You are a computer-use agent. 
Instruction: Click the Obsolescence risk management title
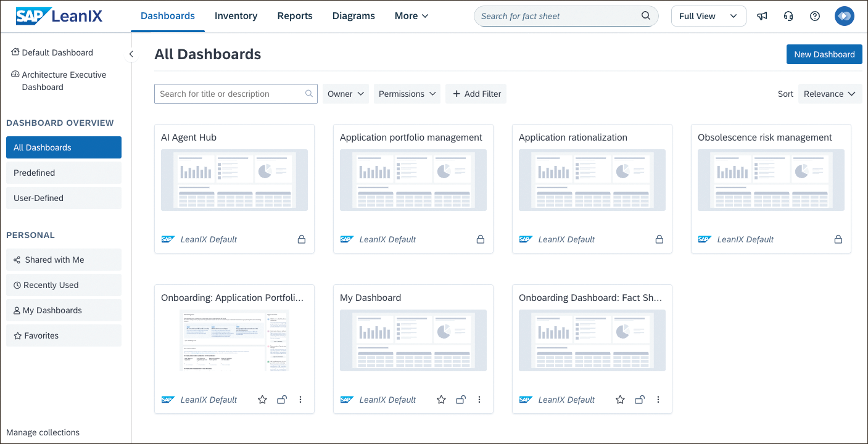tap(765, 138)
